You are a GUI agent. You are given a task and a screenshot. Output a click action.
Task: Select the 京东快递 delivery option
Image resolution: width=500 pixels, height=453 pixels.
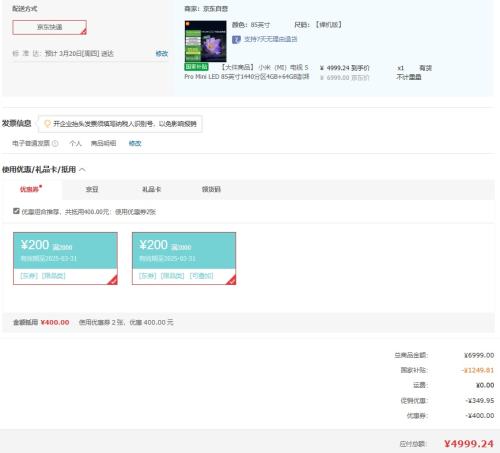50,27
